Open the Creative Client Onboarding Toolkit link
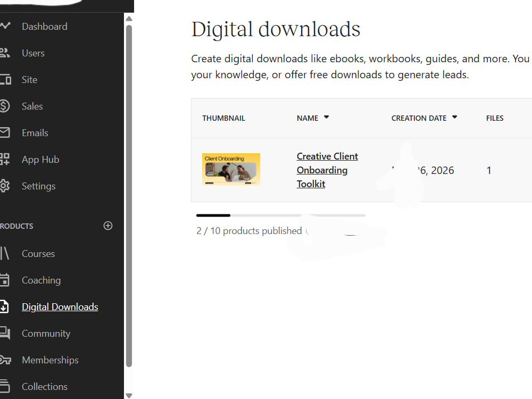This screenshot has height=399, width=532. 327,170
